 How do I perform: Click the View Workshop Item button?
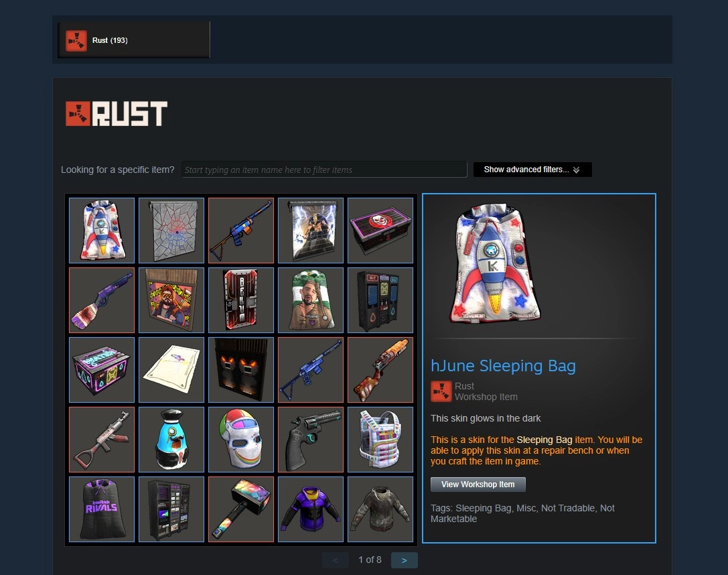[478, 485]
